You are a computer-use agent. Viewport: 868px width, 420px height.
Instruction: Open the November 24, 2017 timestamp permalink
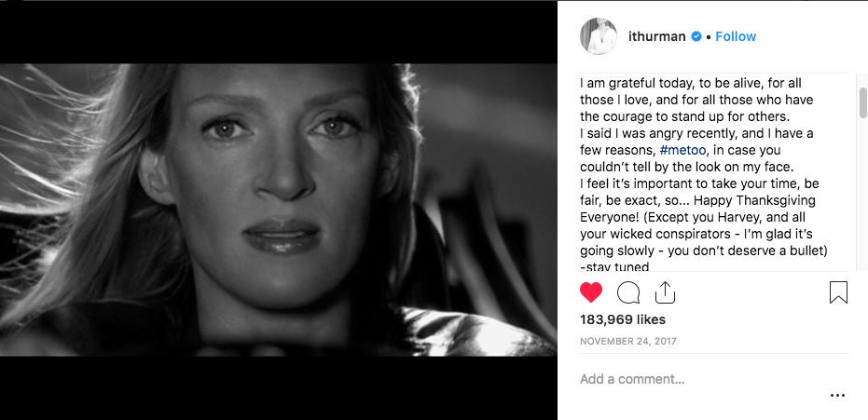tap(628, 342)
